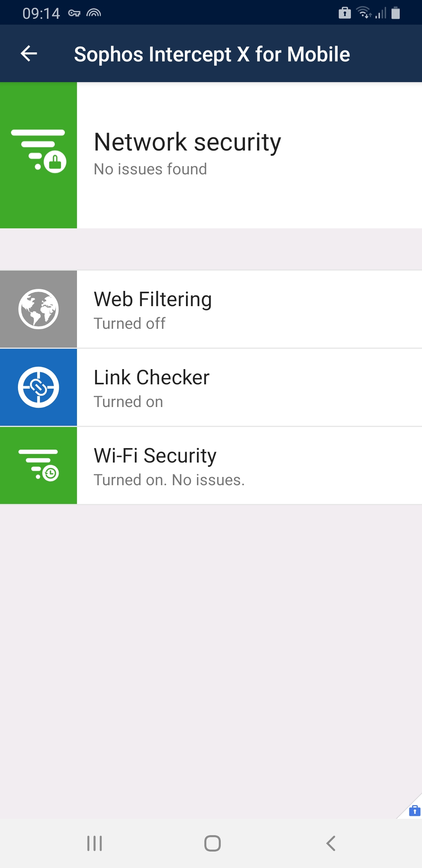Tap the back arrow in header
422x868 pixels.
29,54
